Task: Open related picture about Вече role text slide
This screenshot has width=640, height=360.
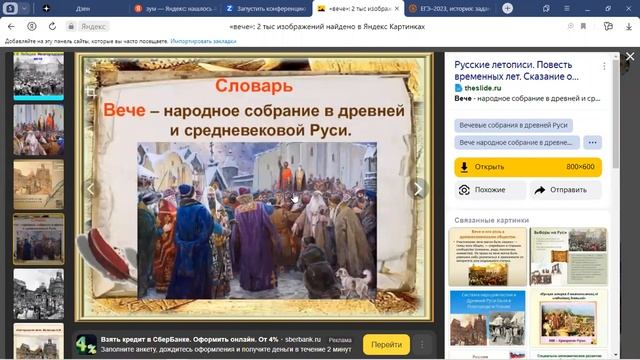Action: tap(487, 257)
